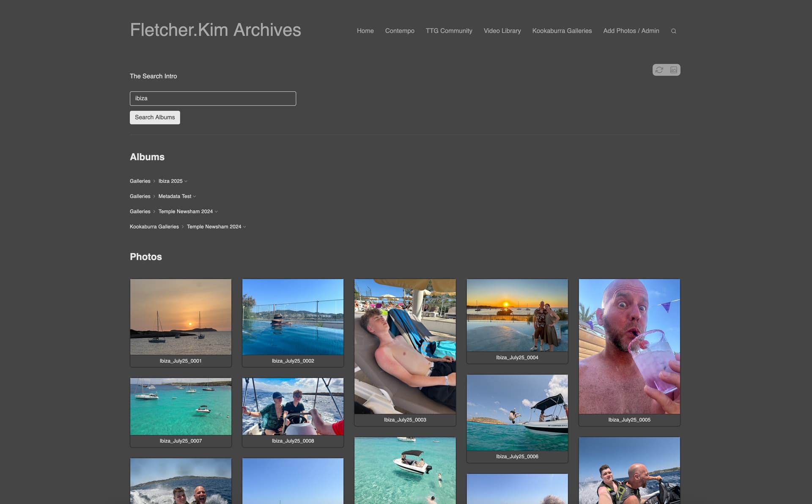Go to Add Photos / Admin
The width and height of the screenshot is (812, 504).
pos(631,31)
